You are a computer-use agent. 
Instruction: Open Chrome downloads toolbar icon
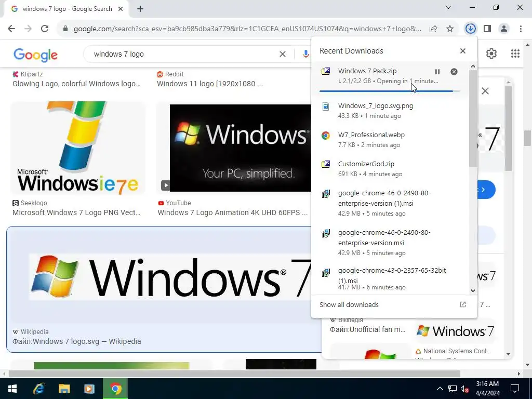(470, 29)
